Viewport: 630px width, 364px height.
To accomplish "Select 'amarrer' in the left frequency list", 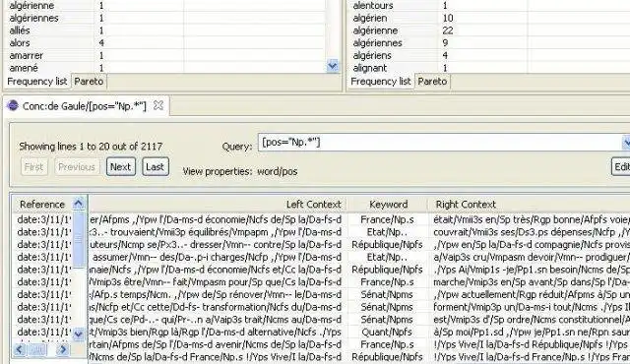I will pos(27,55).
